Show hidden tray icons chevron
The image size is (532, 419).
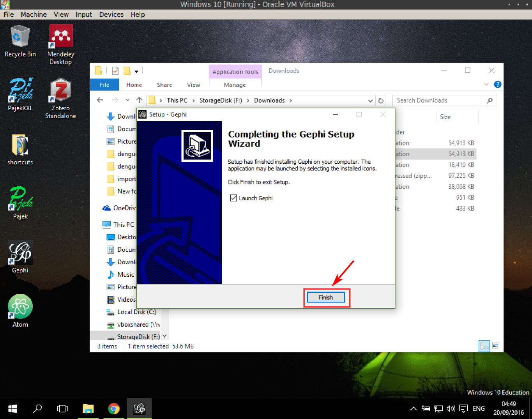pos(414,408)
